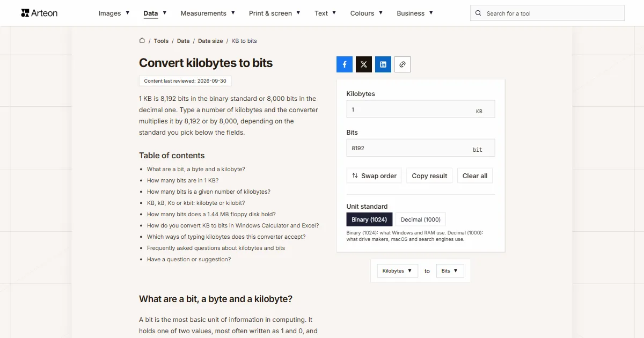Click 'Convert kilobytes to bits' heading
644x338 pixels.
point(206,63)
